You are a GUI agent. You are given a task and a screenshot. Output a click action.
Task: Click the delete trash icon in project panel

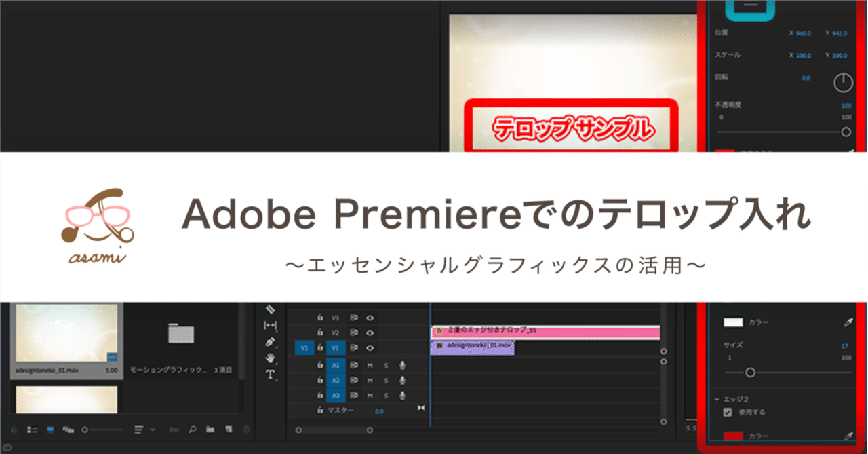(x=246, y=430)
